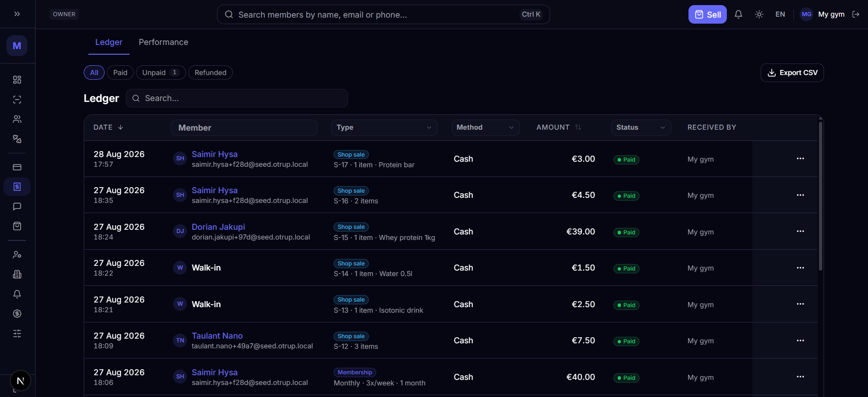Viewport: 868px width, 397px height.
Task: Open row actions for the €3.00 Protein bar sale
Action: click(800, 158)
